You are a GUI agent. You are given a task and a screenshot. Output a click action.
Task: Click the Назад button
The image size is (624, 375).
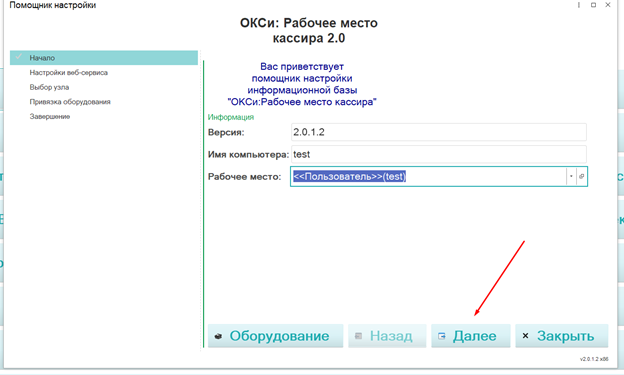(387, 336)
